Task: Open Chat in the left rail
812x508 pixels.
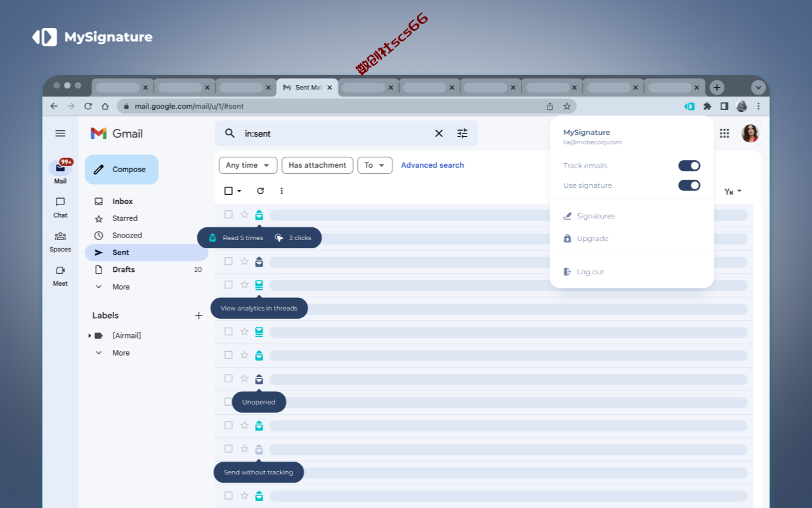Action: click(60, 206)
